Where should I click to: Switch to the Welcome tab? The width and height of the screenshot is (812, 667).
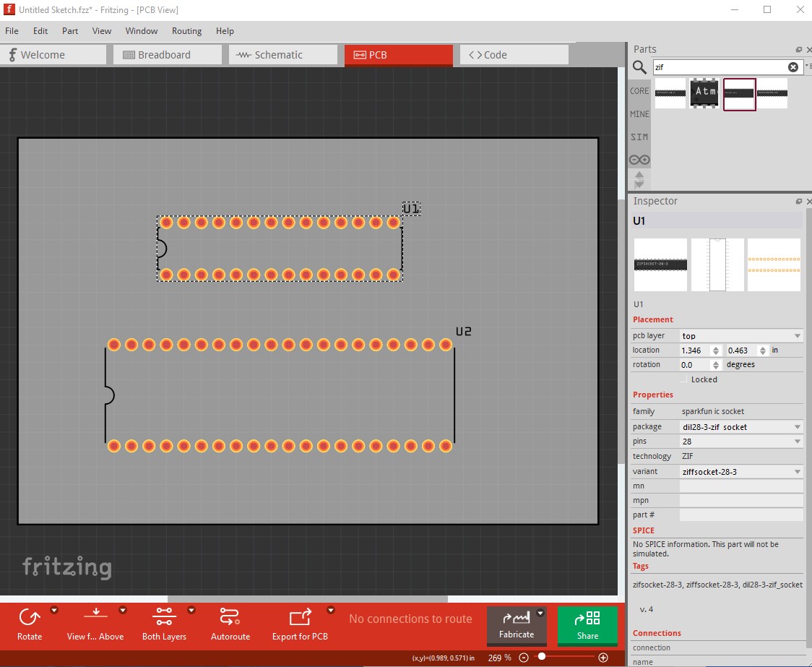click(x=53, y=55)
